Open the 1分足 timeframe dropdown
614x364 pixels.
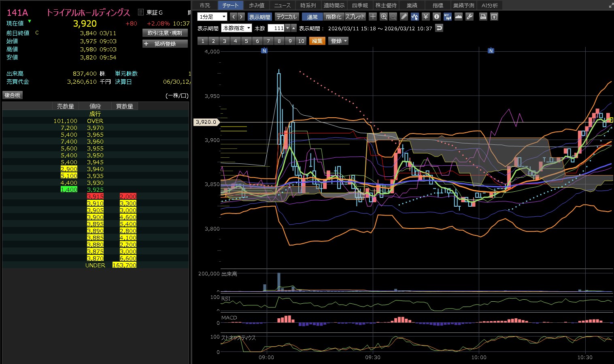pyautogui.click(x=212, y=17)
